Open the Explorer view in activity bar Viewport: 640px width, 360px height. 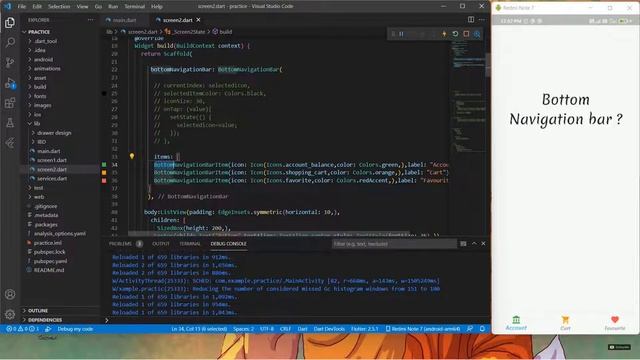pos(10,22)
